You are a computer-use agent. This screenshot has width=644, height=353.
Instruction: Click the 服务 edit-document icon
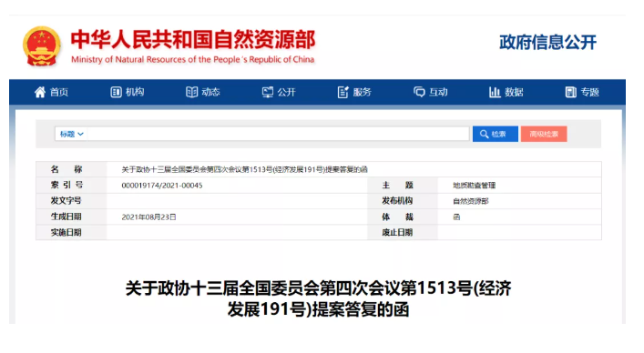pos(342,92)
